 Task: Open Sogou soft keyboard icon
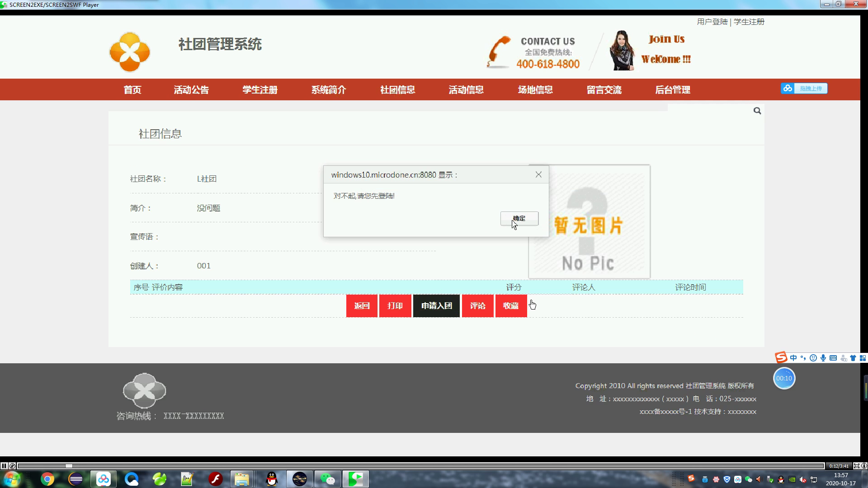833,358
